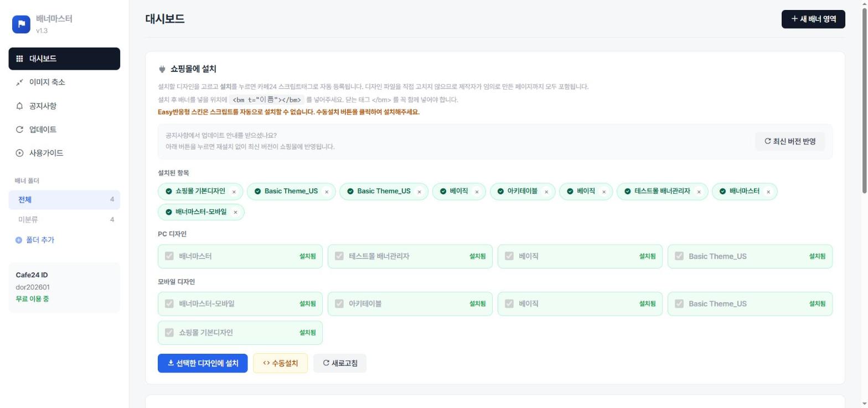Image resolution: width=868 pixels, height=408 pixels.
Task: Click the check icon on 쇼핑몰 기본디자인 chip
Action: (169, 192)
